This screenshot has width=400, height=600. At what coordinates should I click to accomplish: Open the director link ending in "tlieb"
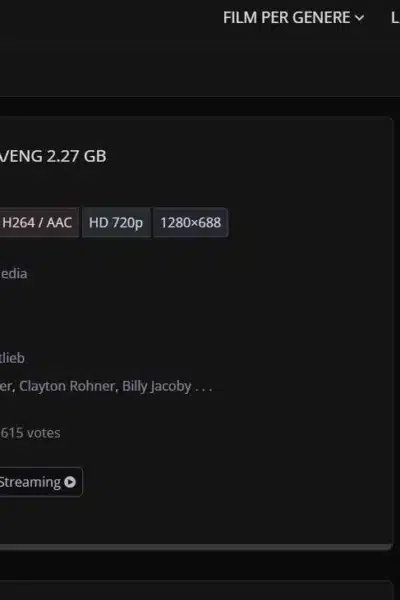tap(12, 358)
